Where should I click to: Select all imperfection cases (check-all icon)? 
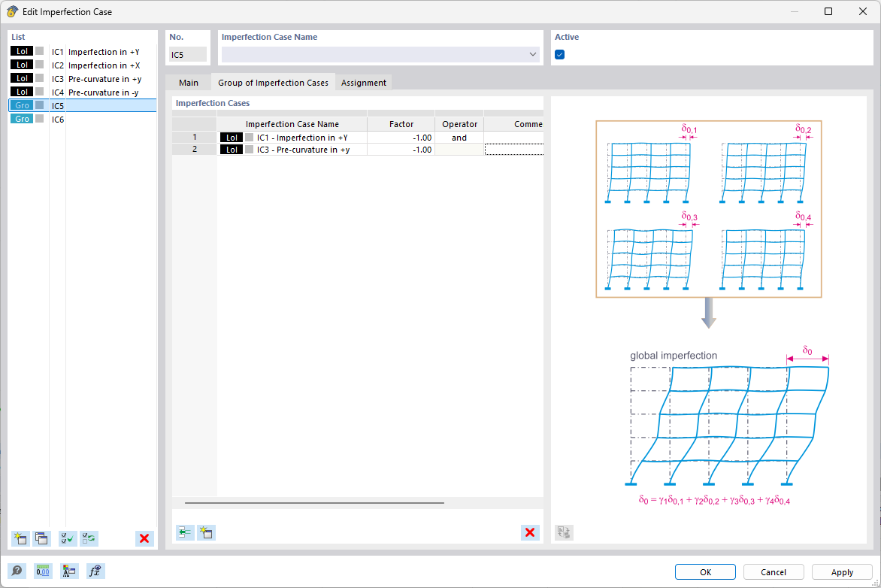[x=68, y=538]
